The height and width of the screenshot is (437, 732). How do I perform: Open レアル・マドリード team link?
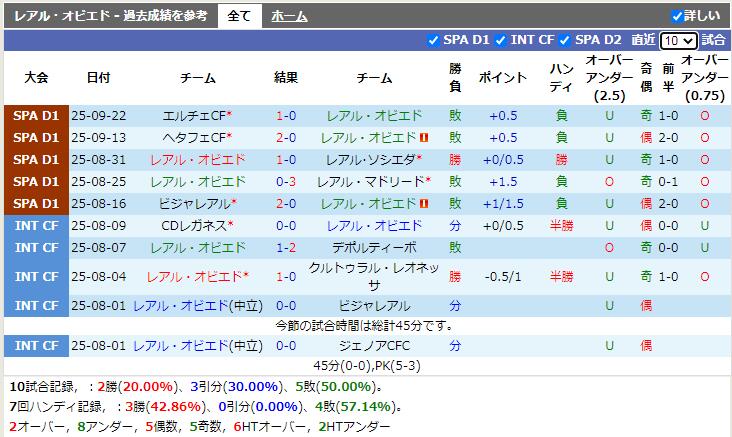coord(371,182)
